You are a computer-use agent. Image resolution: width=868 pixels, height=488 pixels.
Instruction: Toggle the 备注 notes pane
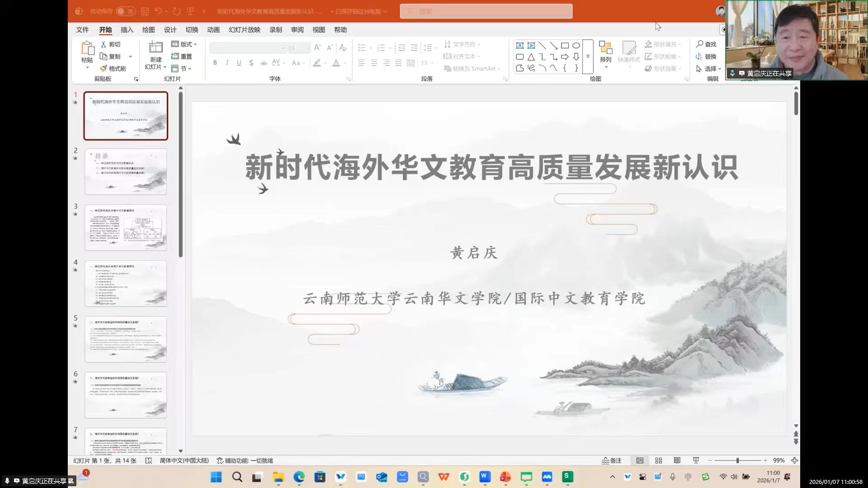click(612, 460)
